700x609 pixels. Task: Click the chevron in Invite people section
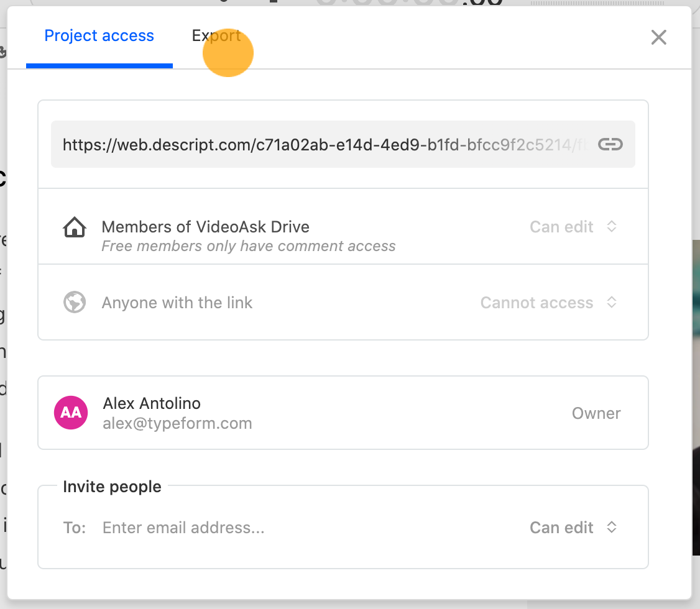[x=612, y=527]
